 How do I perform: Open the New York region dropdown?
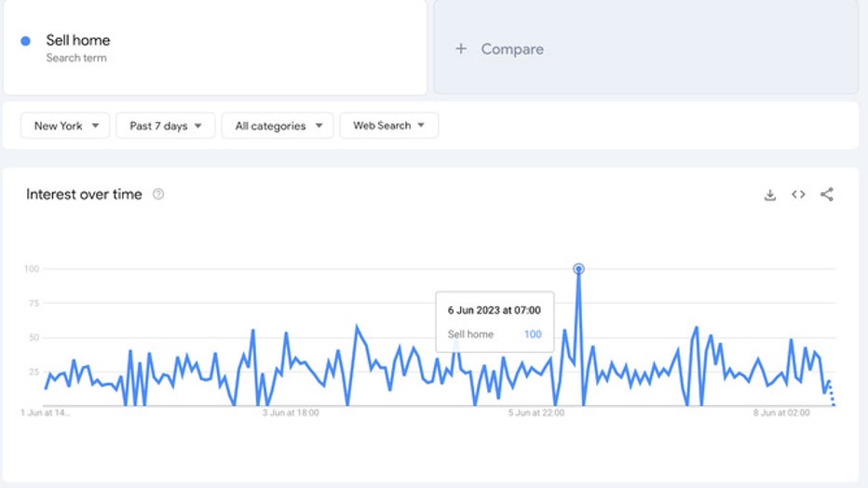coord(65,126)
